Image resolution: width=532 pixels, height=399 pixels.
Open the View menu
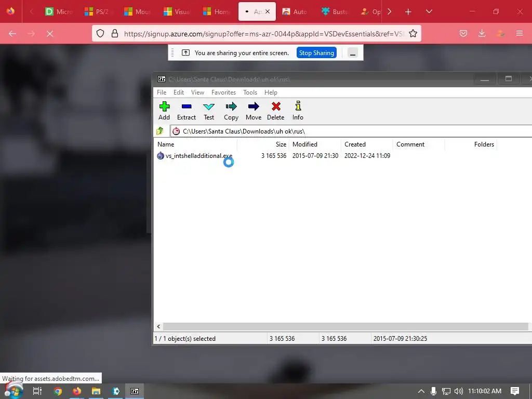coord(197,92)
